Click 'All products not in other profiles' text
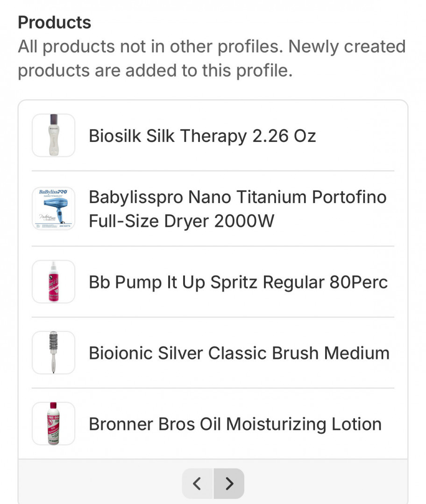426x504 pixels. point(150,47)
